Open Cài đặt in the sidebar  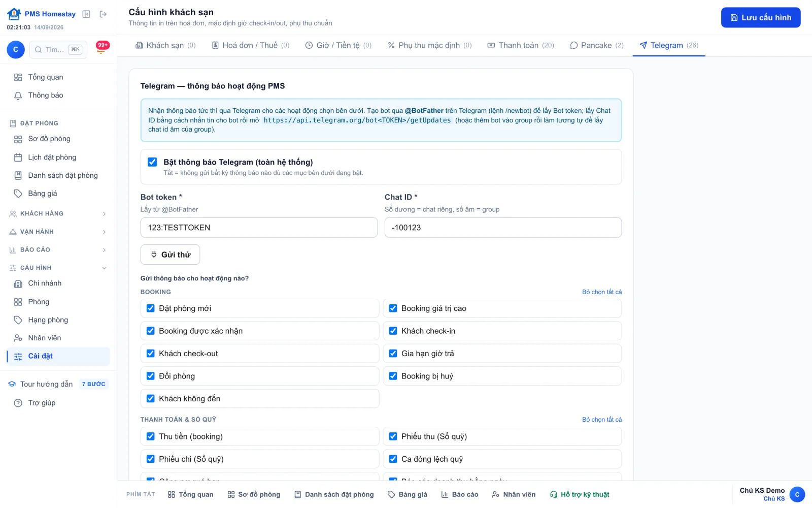(58, 356)
